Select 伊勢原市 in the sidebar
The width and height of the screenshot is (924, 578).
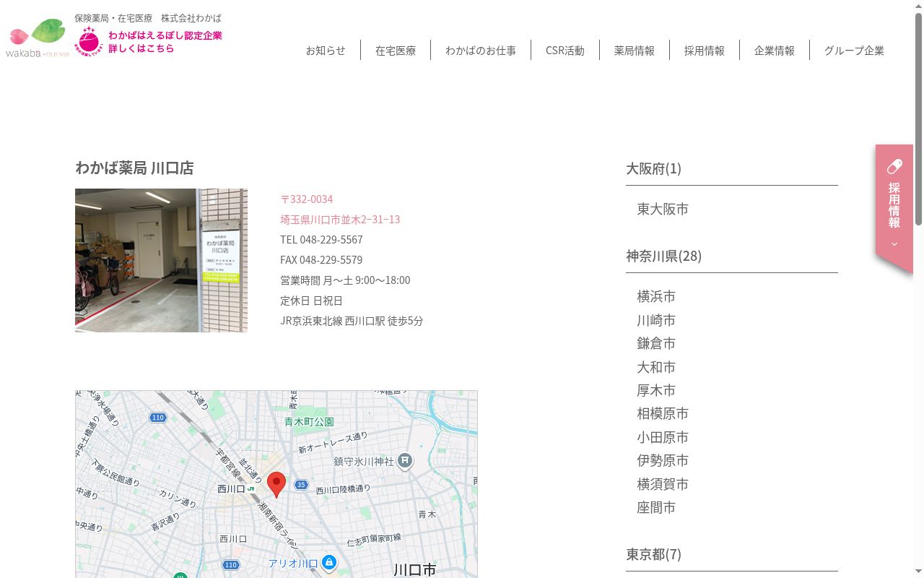(663, 460)
